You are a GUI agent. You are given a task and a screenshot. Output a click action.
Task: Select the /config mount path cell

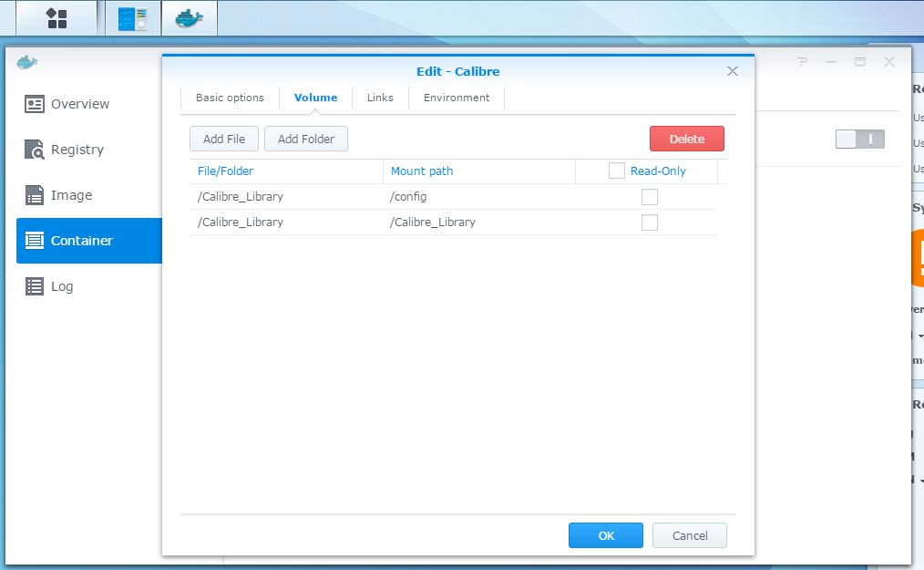(x=408, y=196)
